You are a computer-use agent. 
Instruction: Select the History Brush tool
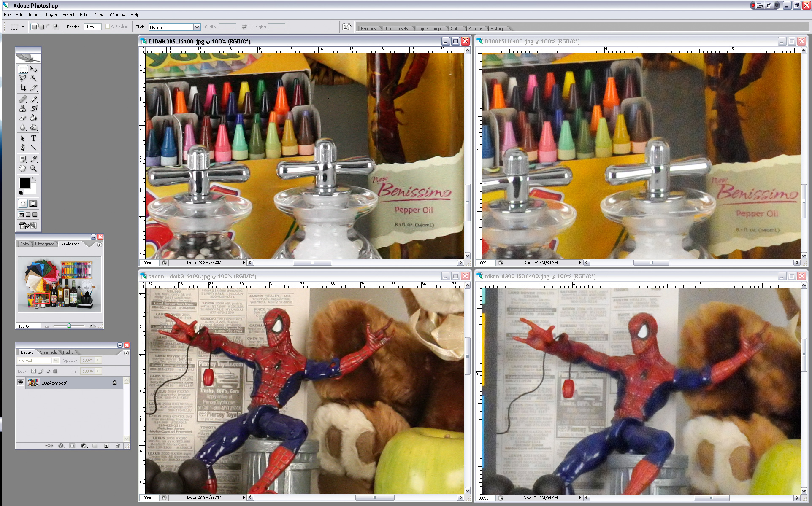pyautogui.click(x=34, y=109)
